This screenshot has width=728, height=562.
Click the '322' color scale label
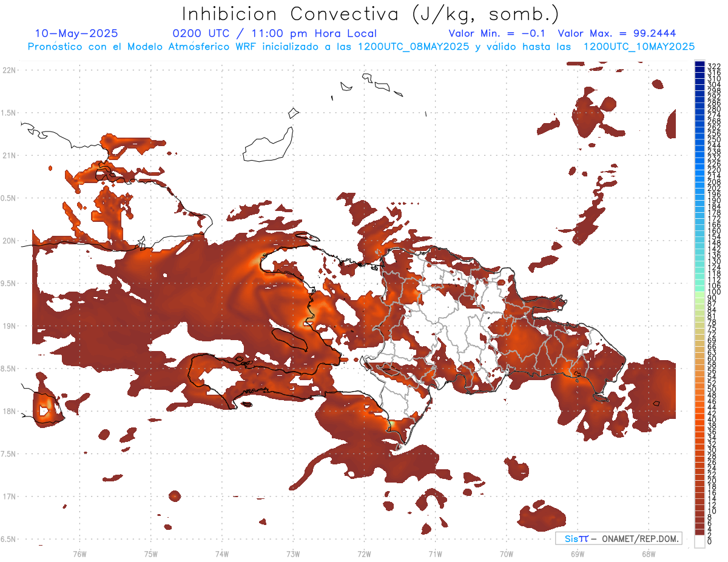(713, 66)
